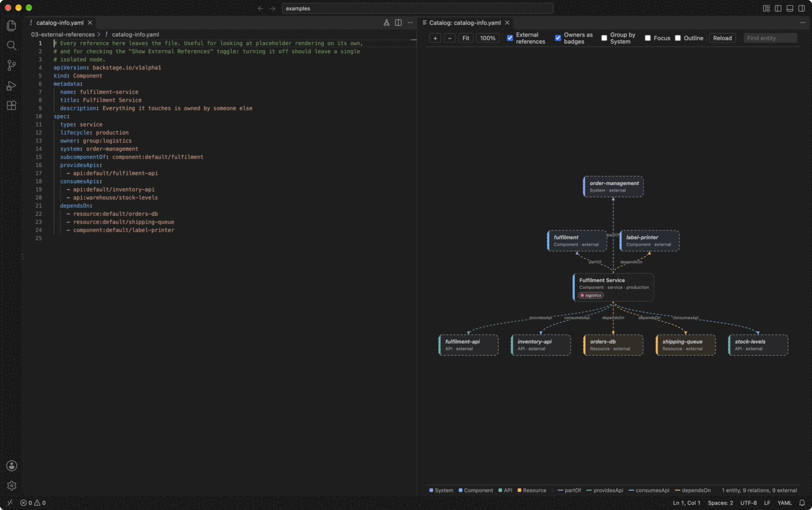Click the Find entity search field

click(770, 38)
